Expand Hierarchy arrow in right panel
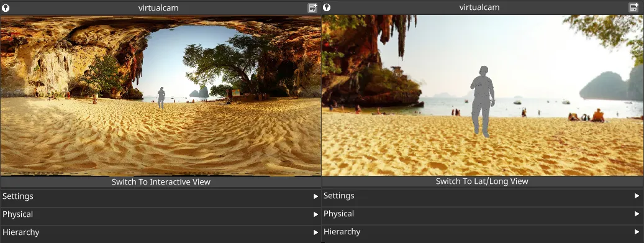644x243 pixels. point(637,232)
